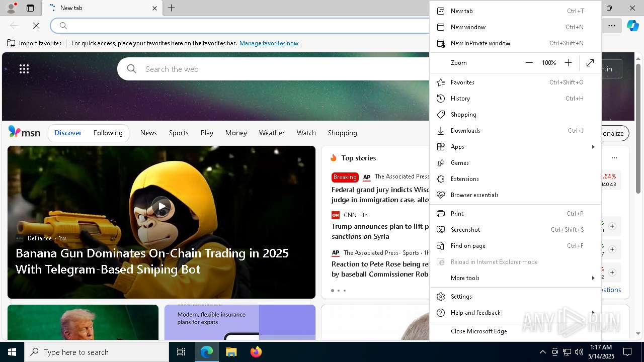Image resolution: width=644 pixels, height=362 pixels.
Task: Click the profile avatar icon
Action: click(x=11, y=8)
